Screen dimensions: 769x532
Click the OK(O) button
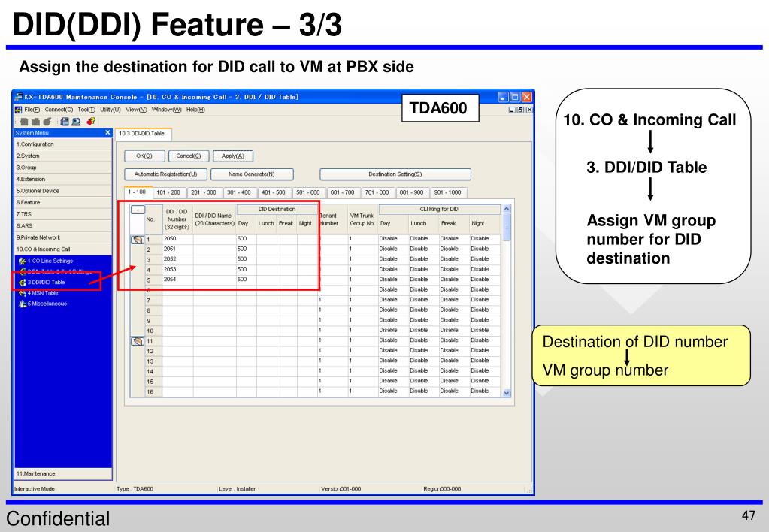pyautogui.click(x=144, y=156)
